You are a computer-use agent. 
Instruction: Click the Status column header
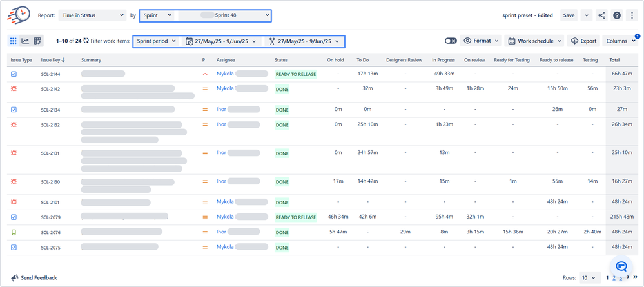click(x=281, y=60)
